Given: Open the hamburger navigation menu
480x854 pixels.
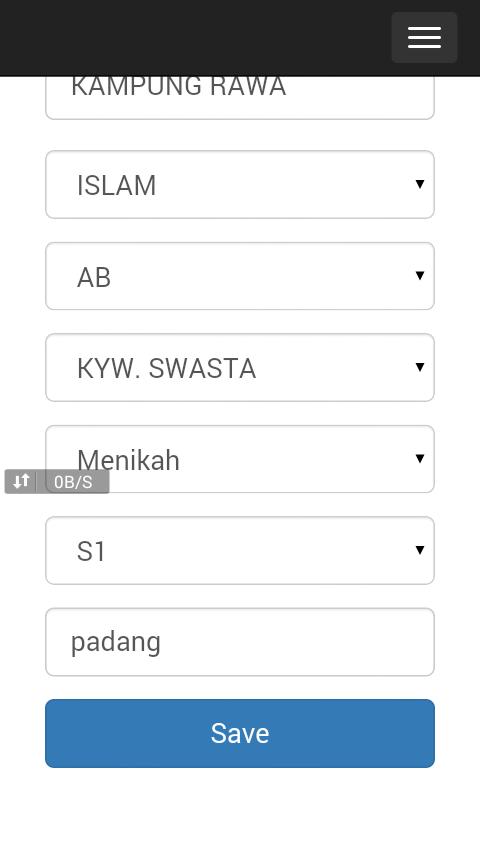Looking at the screenshot, I should click(x=424, y=37).
